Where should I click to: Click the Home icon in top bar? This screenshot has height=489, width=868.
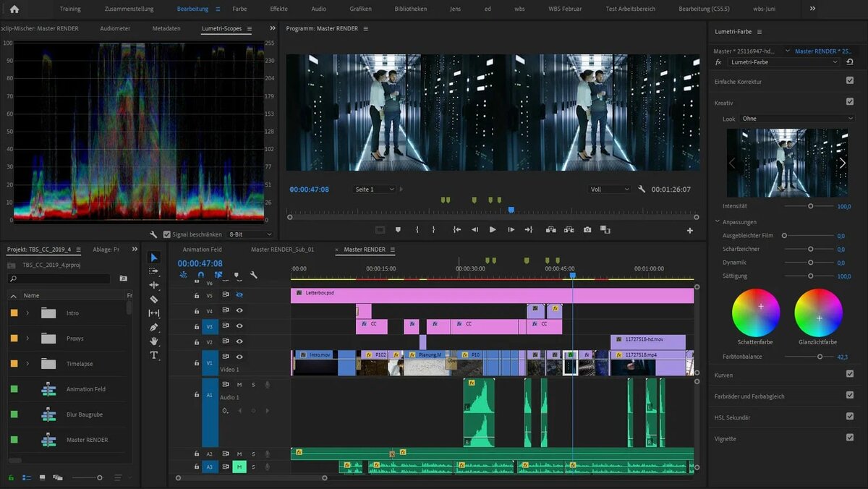[x=14, y=9]
